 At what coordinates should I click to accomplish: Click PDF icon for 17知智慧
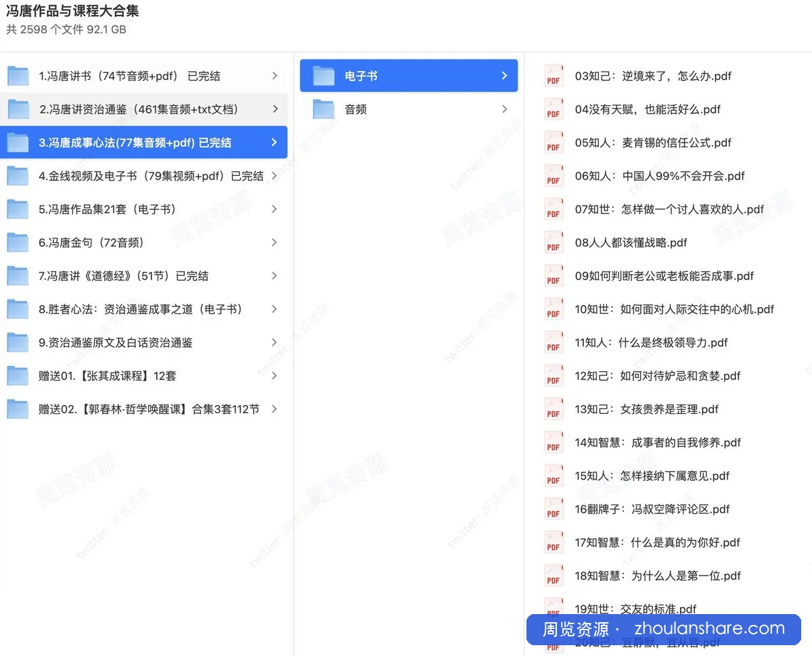click(x=554, y=542)
